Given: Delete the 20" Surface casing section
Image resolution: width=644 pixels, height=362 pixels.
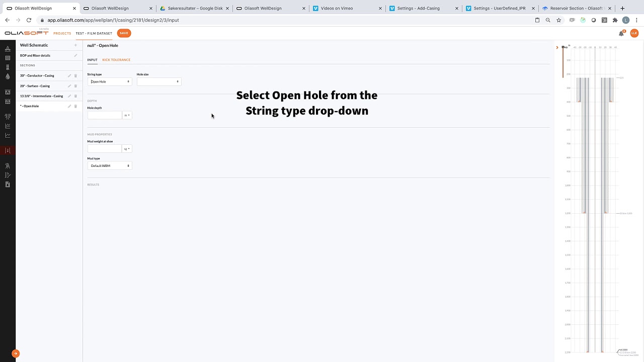Looking at the screenshot, I should 76,86.
